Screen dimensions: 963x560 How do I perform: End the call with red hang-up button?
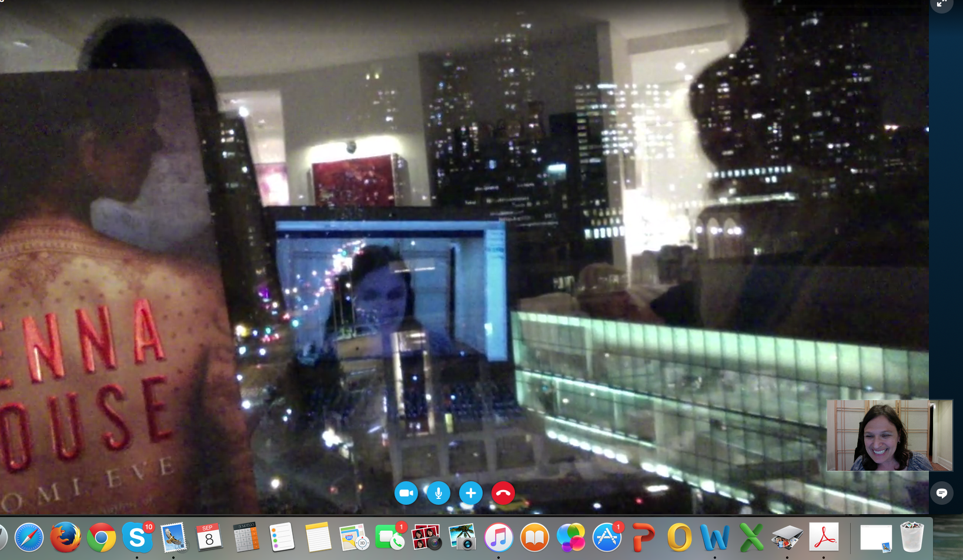[x=503, y=493]
